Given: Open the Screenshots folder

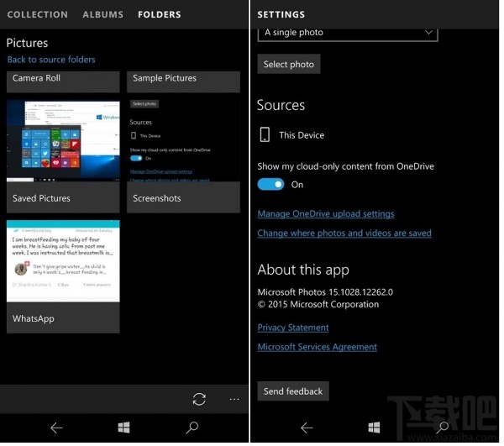Looking at the screenshot, I should (183, 156).
